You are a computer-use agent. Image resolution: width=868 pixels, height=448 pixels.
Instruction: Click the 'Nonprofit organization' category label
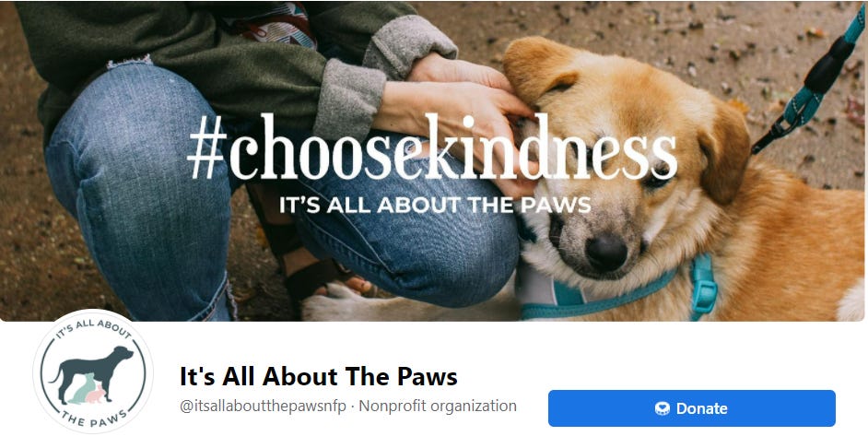tap(438, 407)
